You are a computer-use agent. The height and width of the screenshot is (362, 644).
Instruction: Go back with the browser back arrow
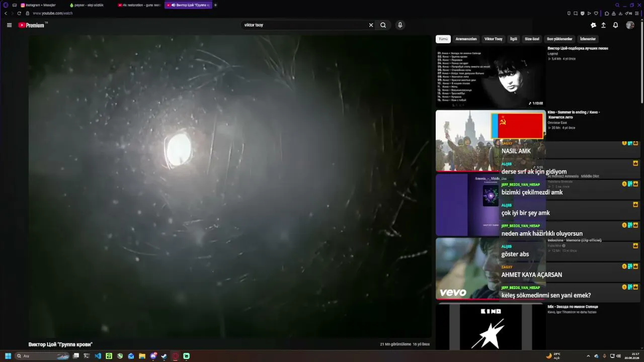click(x=6, y=13)
